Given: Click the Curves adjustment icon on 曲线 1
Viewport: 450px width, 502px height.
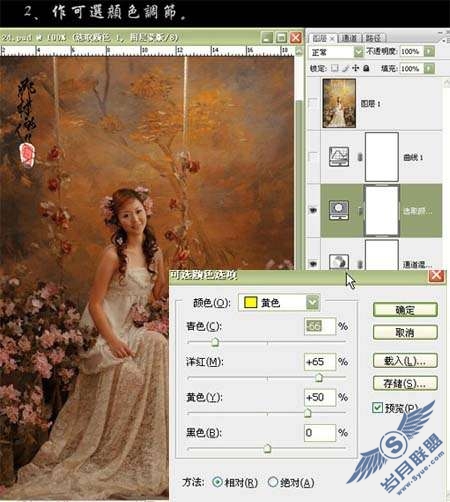Looking at the screenshot, I should [339, 156].
